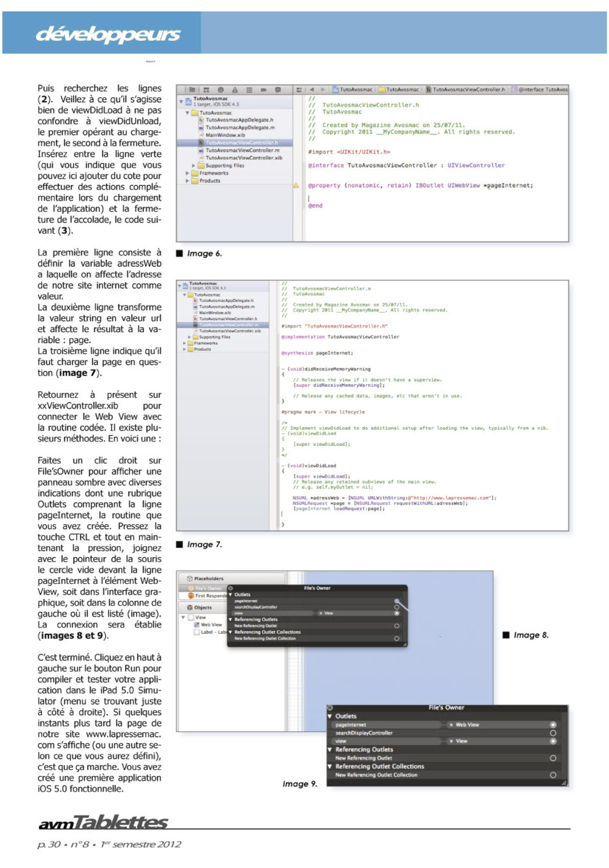This screenshot has height=868, width=609.
Task: Click New Referencing Outlet circle in Image 9
Action: pyautogui.click(x=553, y=758)
